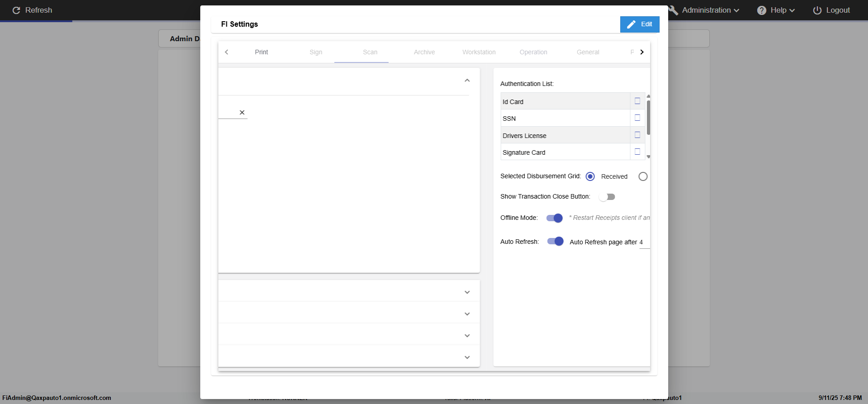The width and height of the screenshot is (868, 404).
Task: Click the X clear icon in left panel
Action: (x=242, y=112)
